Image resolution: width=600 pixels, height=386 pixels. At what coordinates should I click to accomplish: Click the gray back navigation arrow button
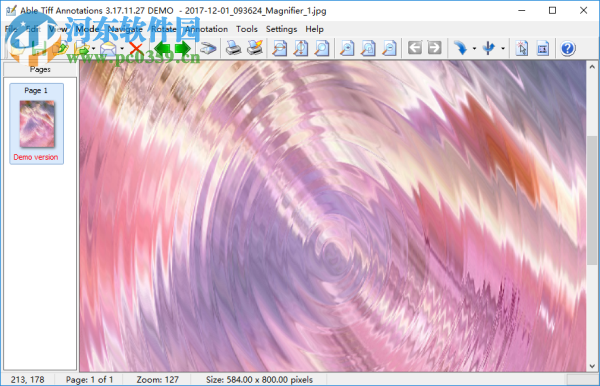pos(415,48)
